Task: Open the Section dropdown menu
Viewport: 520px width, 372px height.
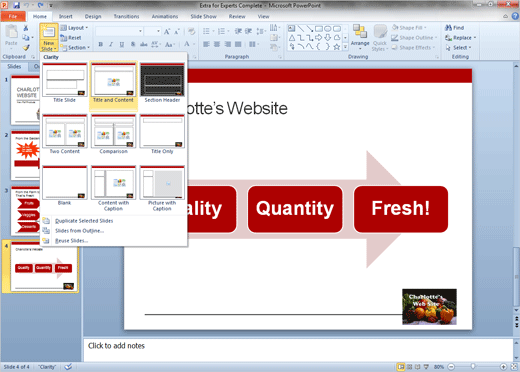Action: (x=75, y=48)
